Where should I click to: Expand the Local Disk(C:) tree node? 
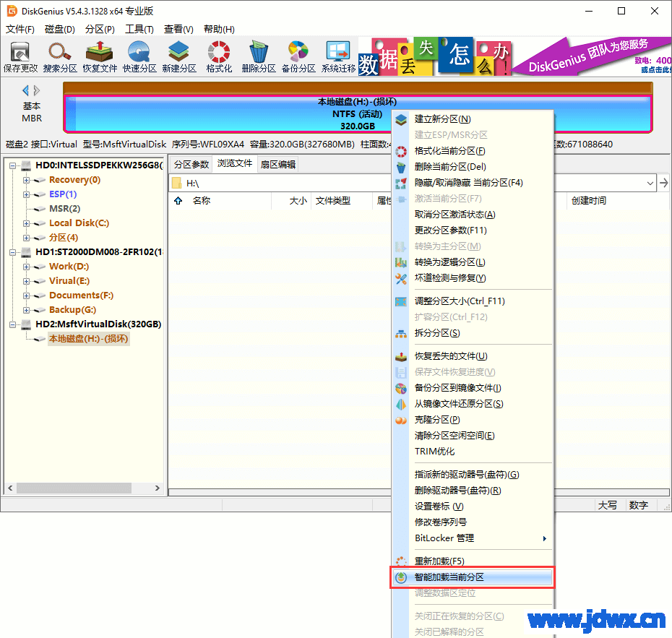[27, 223]
